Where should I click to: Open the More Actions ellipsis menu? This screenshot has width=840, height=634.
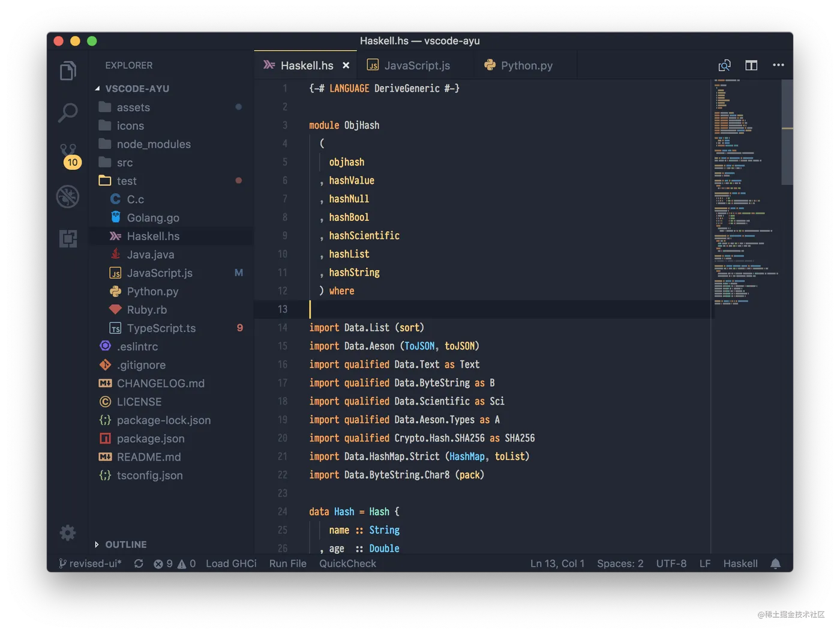pos(778,65)
